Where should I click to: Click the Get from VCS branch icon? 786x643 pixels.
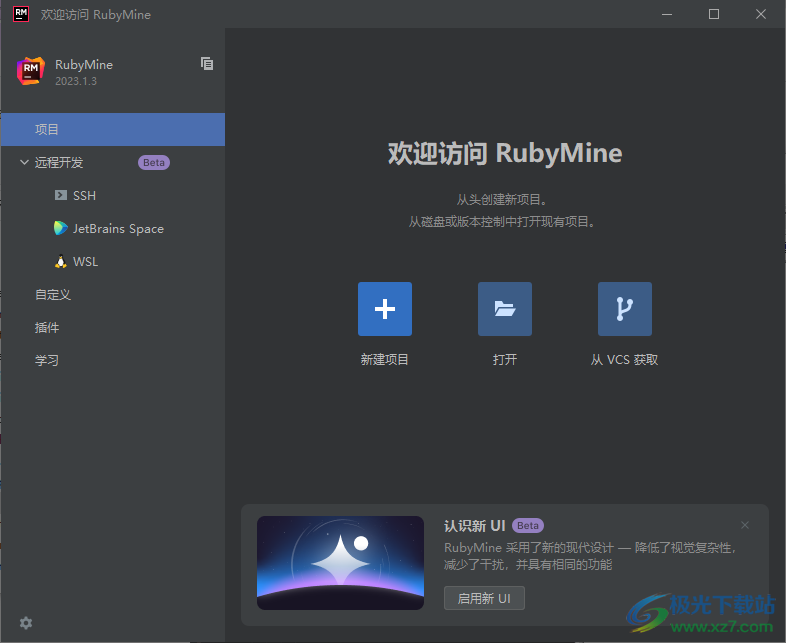click(625, 309)
